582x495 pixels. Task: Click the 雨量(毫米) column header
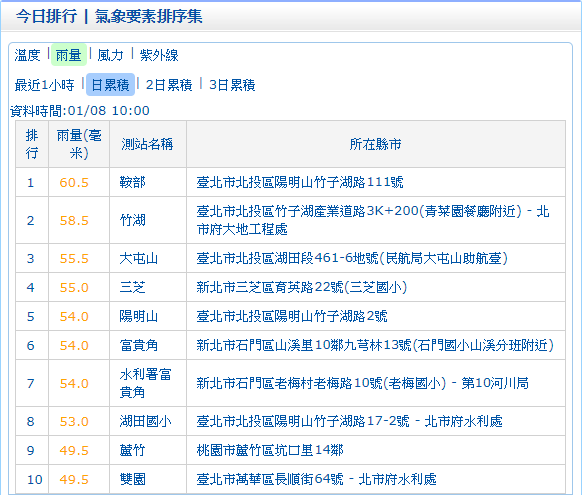tap(79, 144)
